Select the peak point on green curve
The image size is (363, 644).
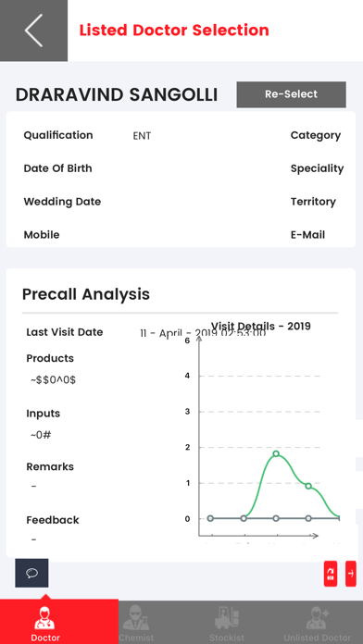[x=276, y=453]
